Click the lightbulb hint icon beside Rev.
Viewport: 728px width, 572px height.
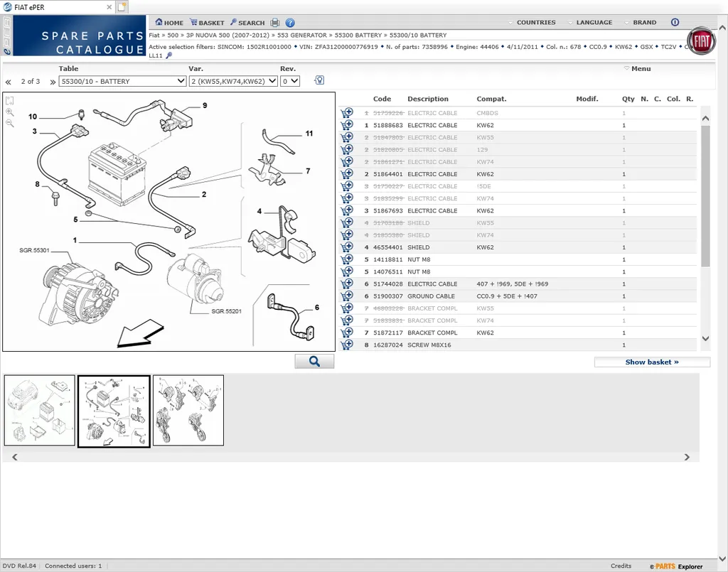click(319, 80)
